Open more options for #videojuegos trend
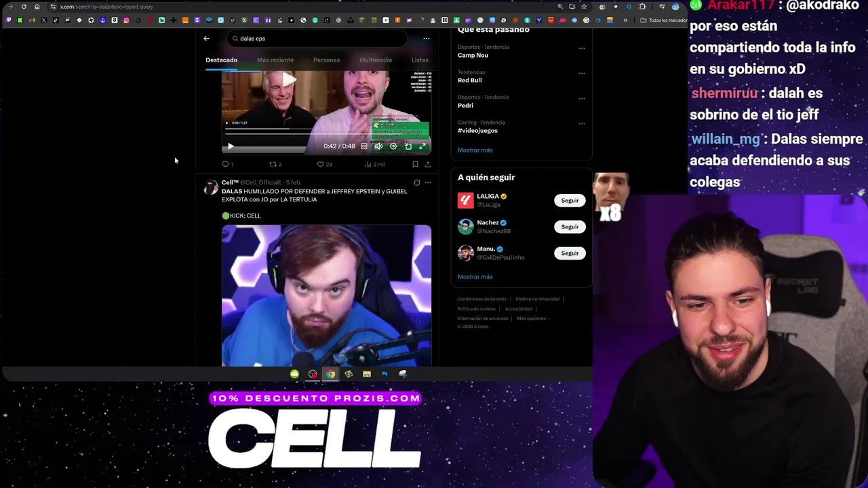The height and width of the screenshot is (488, 868). coord(582,123)
